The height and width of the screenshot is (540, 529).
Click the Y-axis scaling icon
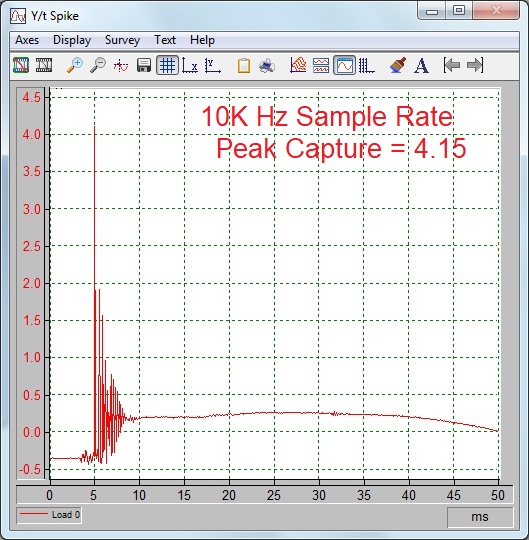(213, 65)
